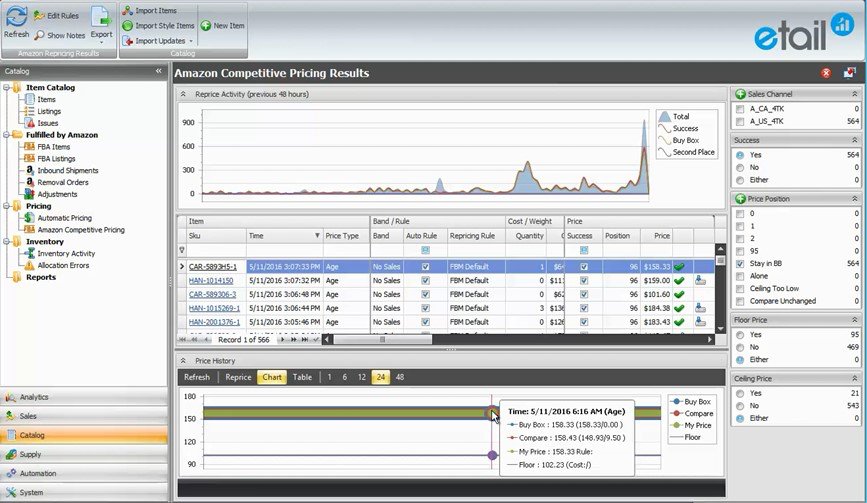Image resolution: width=867 pixels, height=503 pixels.
Task: Set Price History range to 12 hours
Action: 362,378
